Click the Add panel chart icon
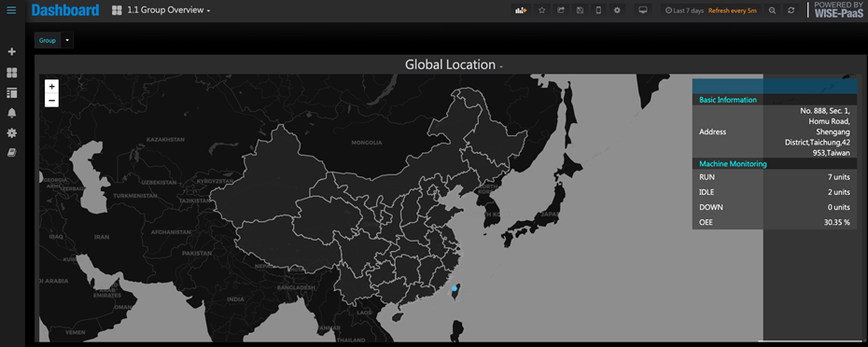Screen dimensions: 868x347 (521, 10)
